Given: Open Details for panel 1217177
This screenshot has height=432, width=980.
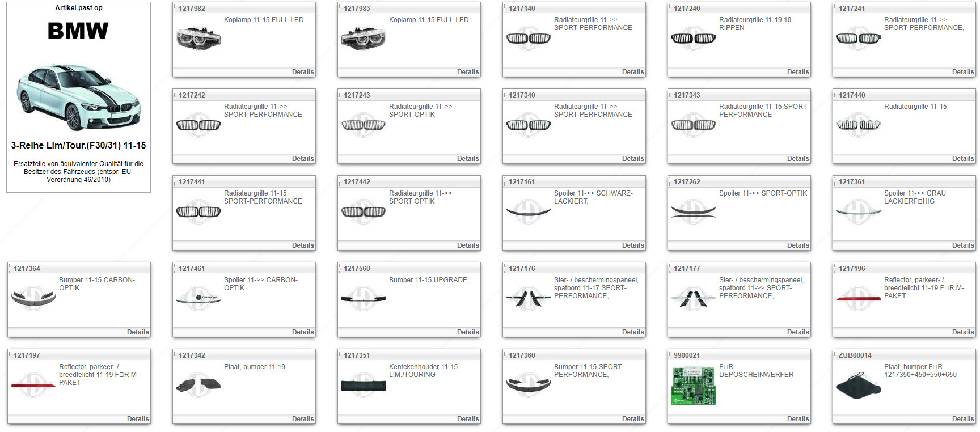Looking at the screenshot, I should click(798, 332).
